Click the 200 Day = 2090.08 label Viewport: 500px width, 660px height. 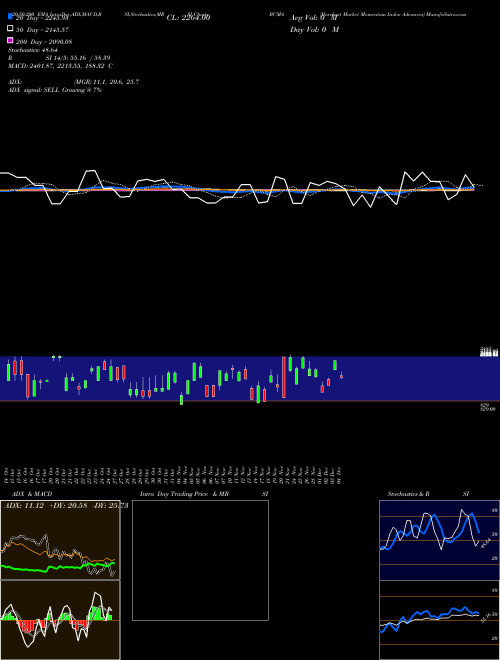click(44, 42)
